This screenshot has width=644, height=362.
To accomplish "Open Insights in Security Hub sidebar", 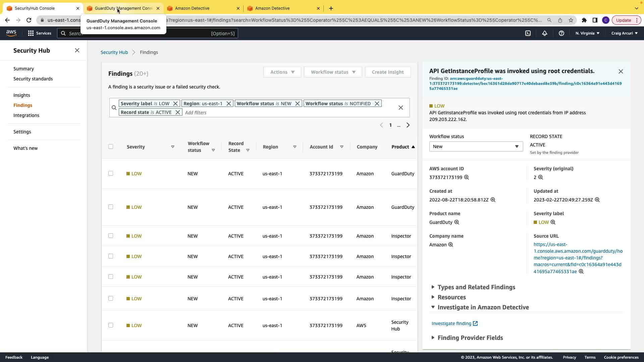I will pyautogui.click(x=21, y=95).
